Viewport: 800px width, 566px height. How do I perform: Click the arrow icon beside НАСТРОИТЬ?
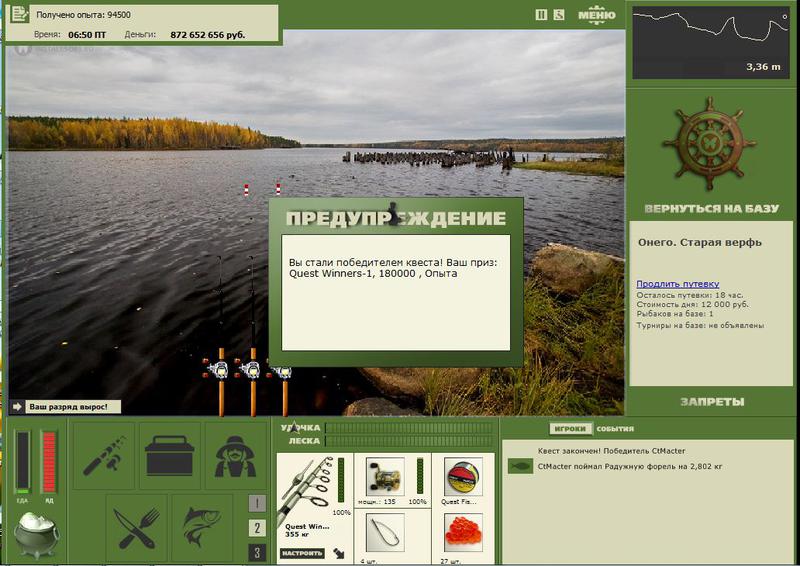coord(339,553)
